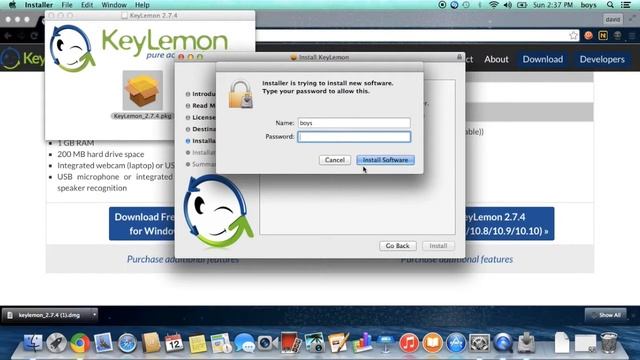Click the Time Machine menu bar icon
Image resolution: width=640 pixels, height=360 pixels.
coord(466,5)
